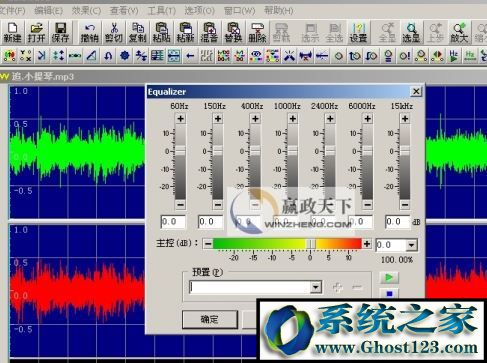Open the 编辑(E) menu
The image size is (487, 363).
(x=49, y=11)
